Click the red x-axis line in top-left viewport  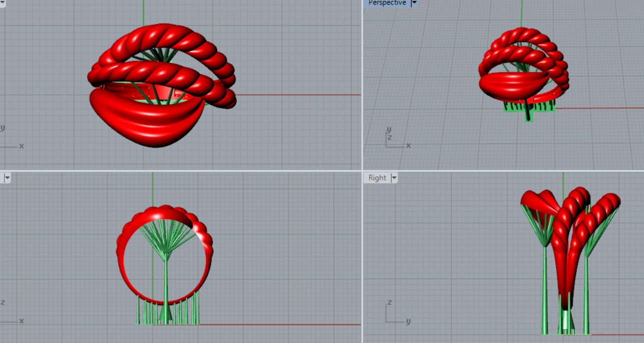pos(300,94)
